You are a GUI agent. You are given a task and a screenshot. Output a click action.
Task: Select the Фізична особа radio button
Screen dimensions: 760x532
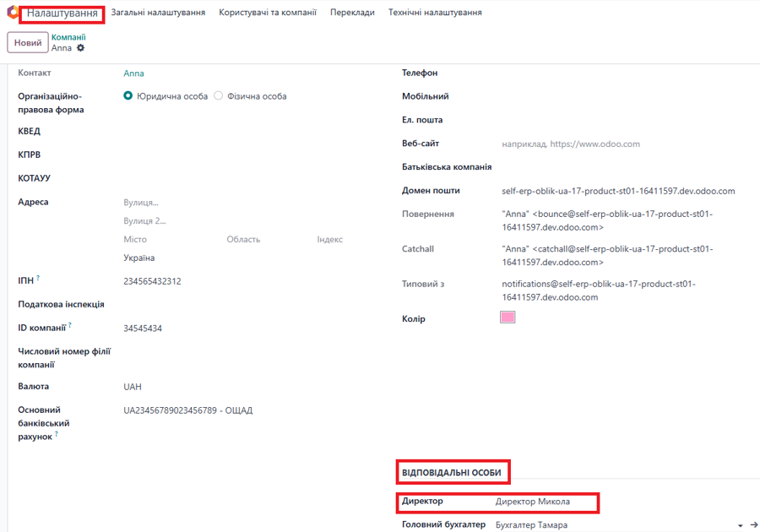point(219,96)
